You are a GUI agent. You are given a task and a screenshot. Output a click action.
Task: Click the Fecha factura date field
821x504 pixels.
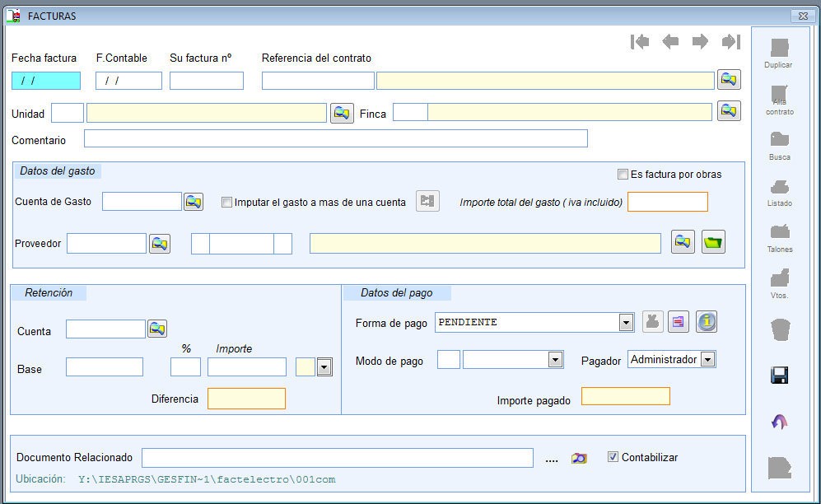tap(46, 81)
